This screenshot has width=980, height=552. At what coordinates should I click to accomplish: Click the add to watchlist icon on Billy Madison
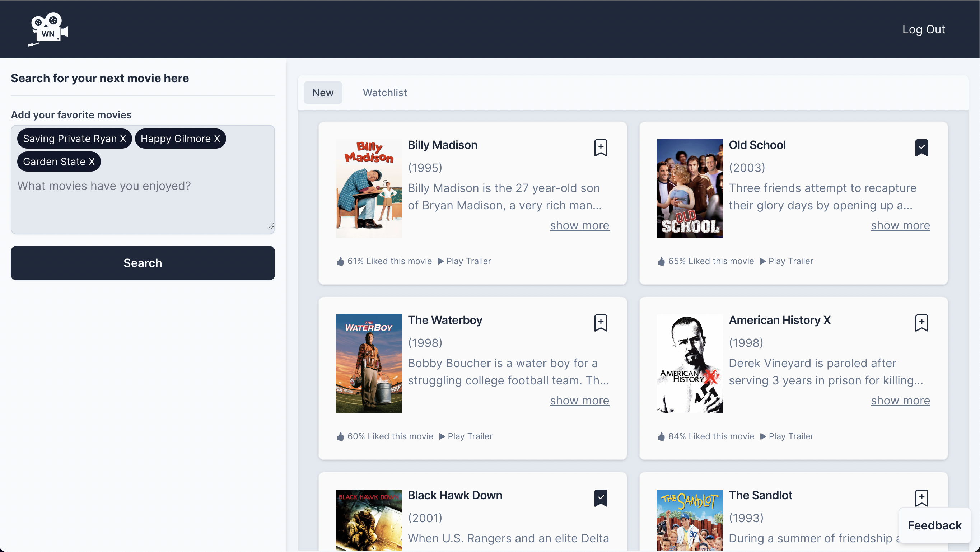(x=600, y=148)
